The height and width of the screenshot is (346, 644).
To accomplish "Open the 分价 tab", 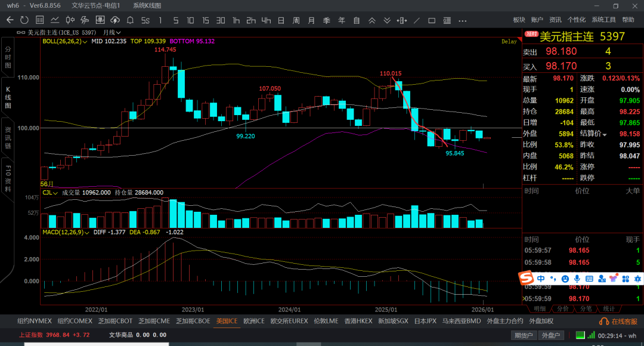I will 563,308.
